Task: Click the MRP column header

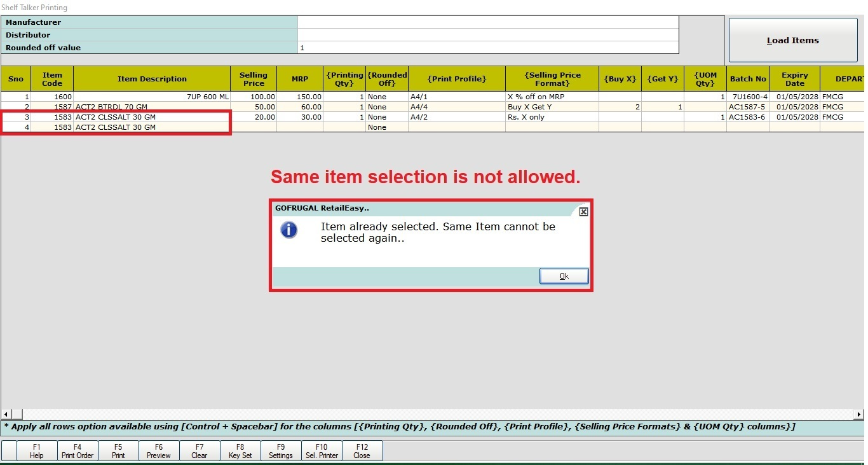Action: click(x=300, y=79)
